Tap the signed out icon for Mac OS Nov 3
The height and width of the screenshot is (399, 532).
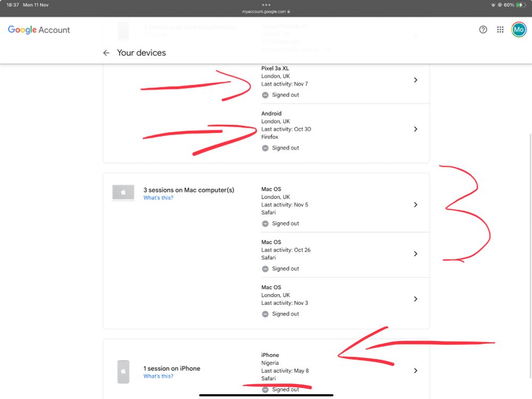[265, 314]
